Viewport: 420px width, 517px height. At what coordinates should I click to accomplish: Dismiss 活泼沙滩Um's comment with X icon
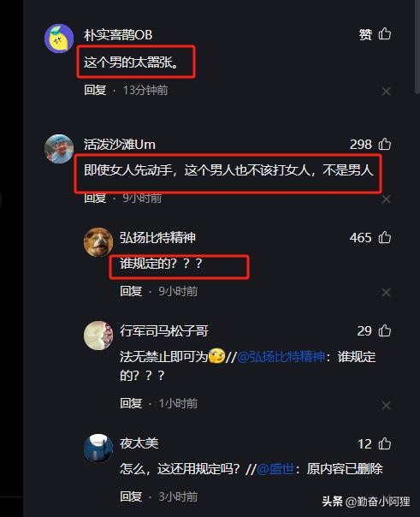click(386, 199)
